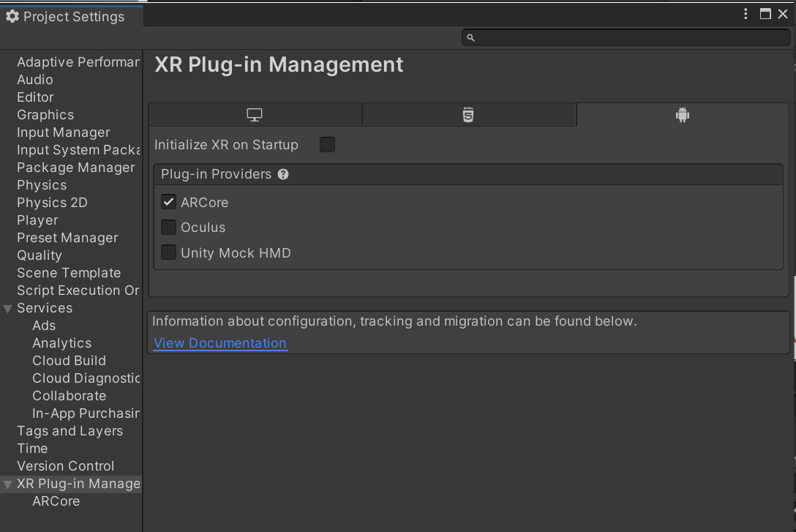
Task: Switch platforms via the desktop monitor icon
Action: pyautogui.click(x=254, y=114)
